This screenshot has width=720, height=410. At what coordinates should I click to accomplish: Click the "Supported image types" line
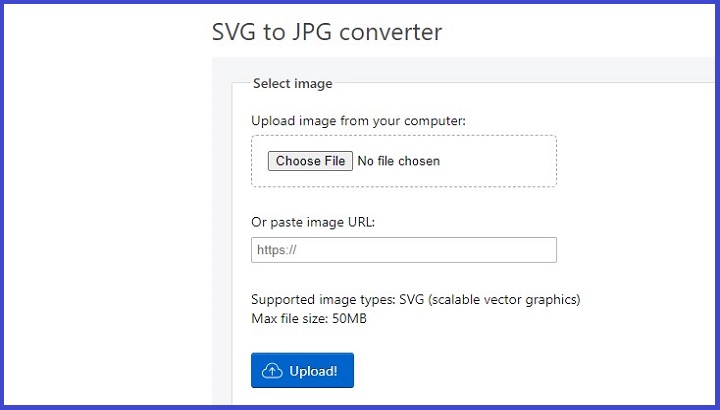click(x=415, y=299)
